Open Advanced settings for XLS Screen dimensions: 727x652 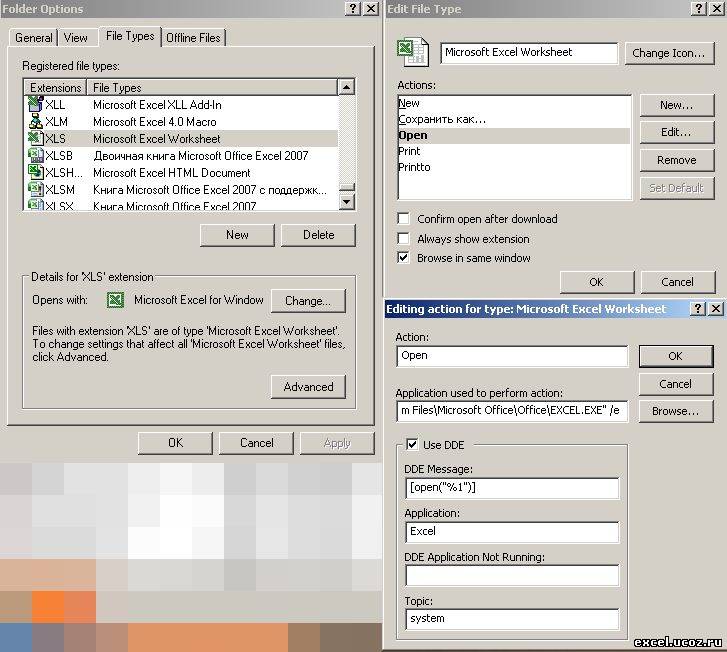(308, 386)
